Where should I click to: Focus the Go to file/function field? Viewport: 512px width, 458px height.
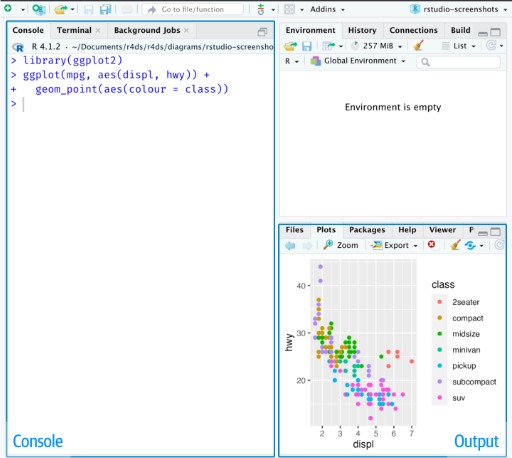point(193,9)
